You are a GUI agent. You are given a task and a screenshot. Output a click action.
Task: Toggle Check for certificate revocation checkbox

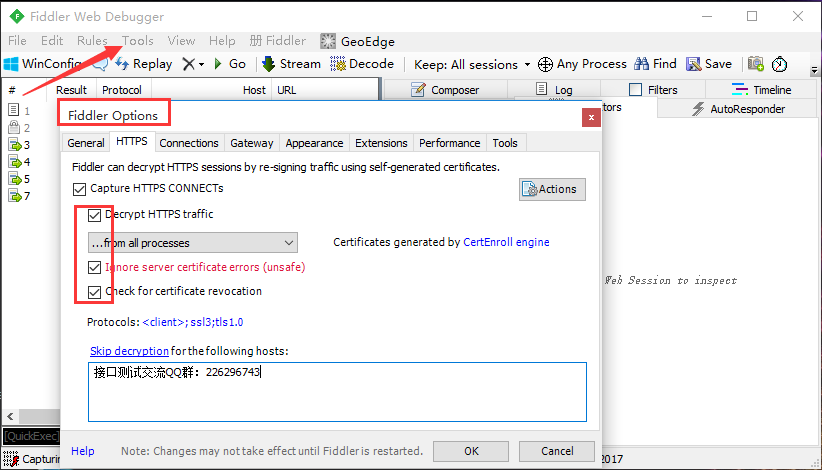click(x=95, y=292)
